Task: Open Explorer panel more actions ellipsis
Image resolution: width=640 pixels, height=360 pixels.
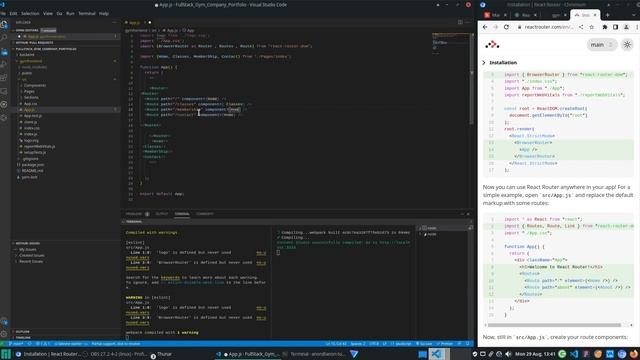Action: point(114,22)
